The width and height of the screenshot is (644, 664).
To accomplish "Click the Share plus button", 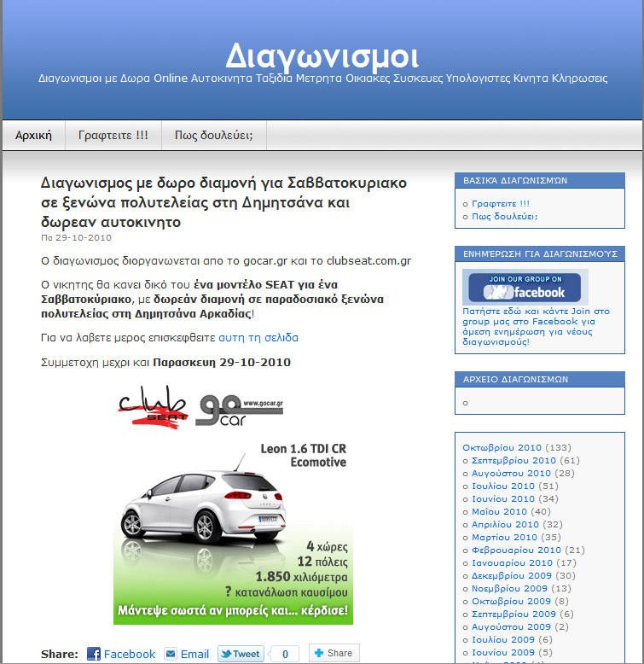I will 334,653.
